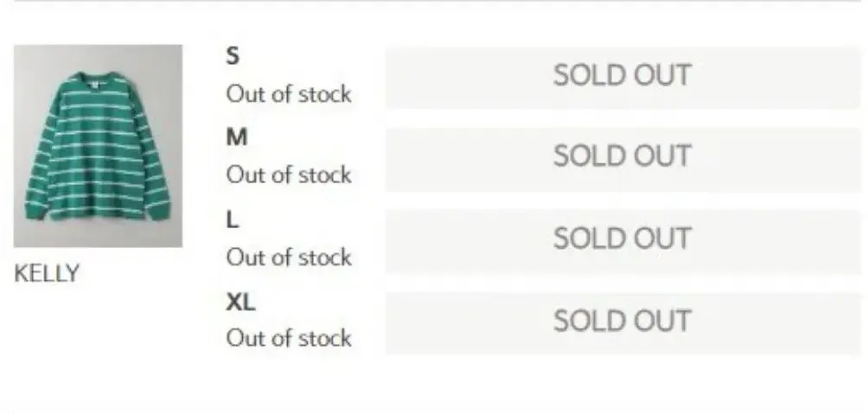Click the SOLD OUT button for size L
Viewport: 868px width, 414px height.
point(622,240)
